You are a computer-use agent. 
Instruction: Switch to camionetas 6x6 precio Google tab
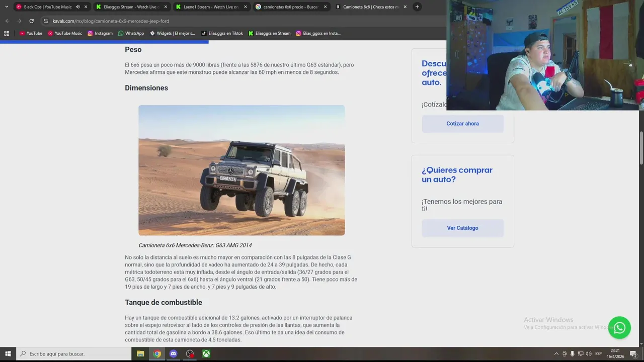[291, 7]
